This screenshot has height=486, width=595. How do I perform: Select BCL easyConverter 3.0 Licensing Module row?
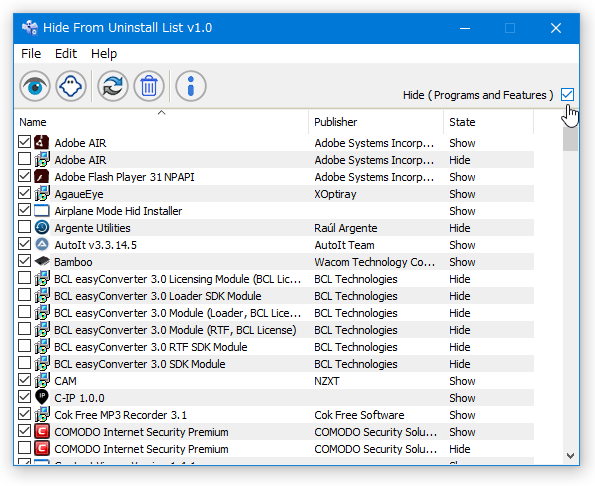coord(177,279)
